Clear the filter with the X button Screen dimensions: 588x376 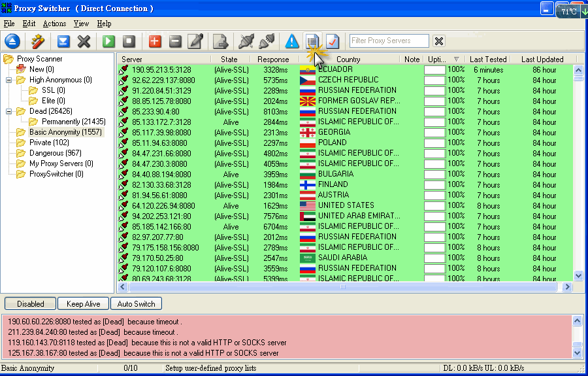pos(439,41)
